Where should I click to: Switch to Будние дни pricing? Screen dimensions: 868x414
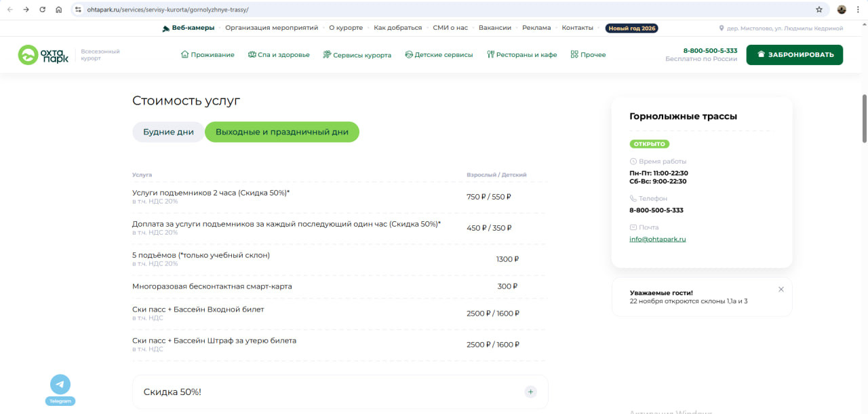click(168, 132)
